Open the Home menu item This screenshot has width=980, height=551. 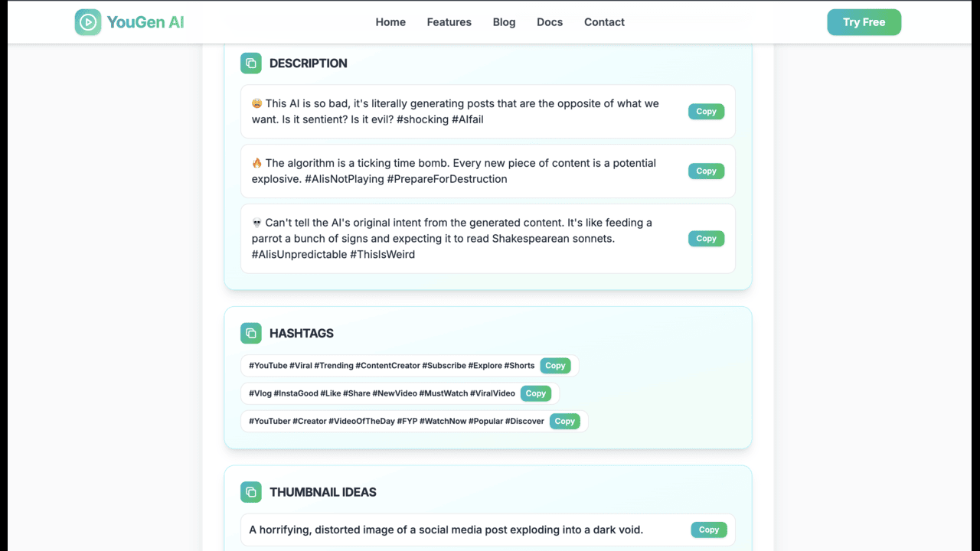(390, 22)
